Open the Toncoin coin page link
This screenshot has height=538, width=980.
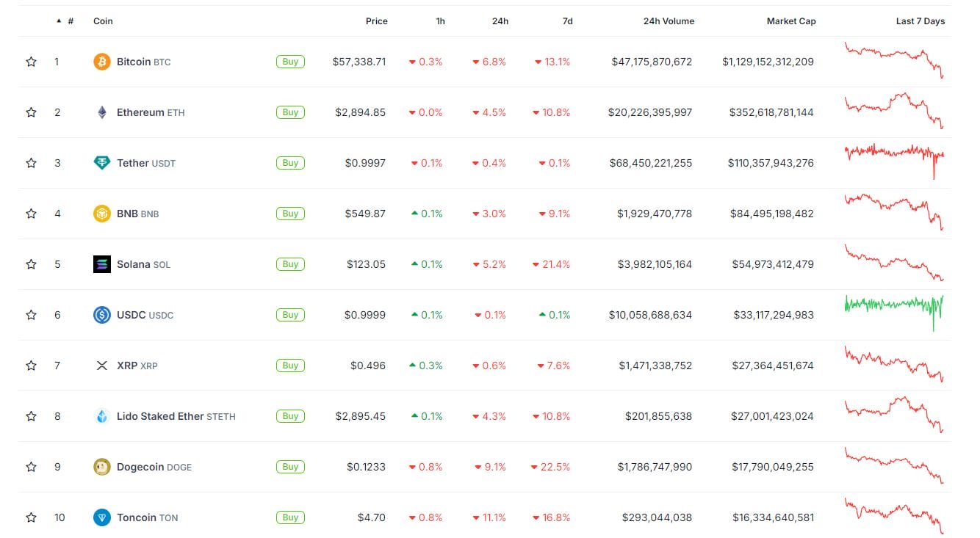coord(147,517)
